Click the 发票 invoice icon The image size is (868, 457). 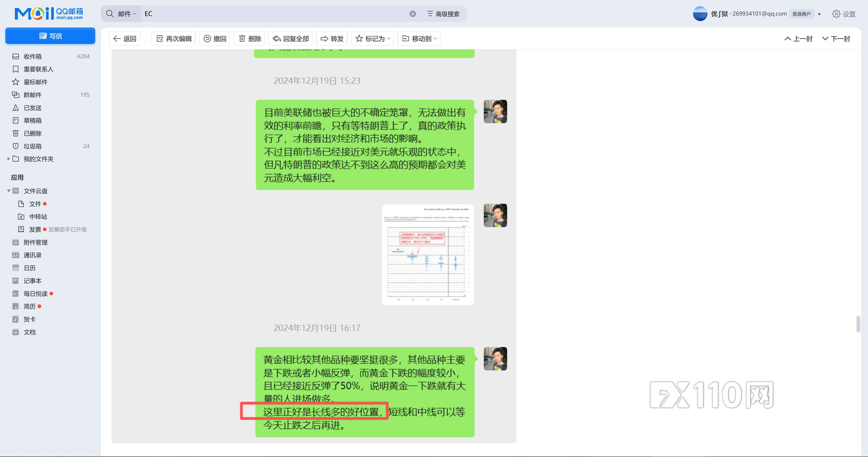coord(21,229)
